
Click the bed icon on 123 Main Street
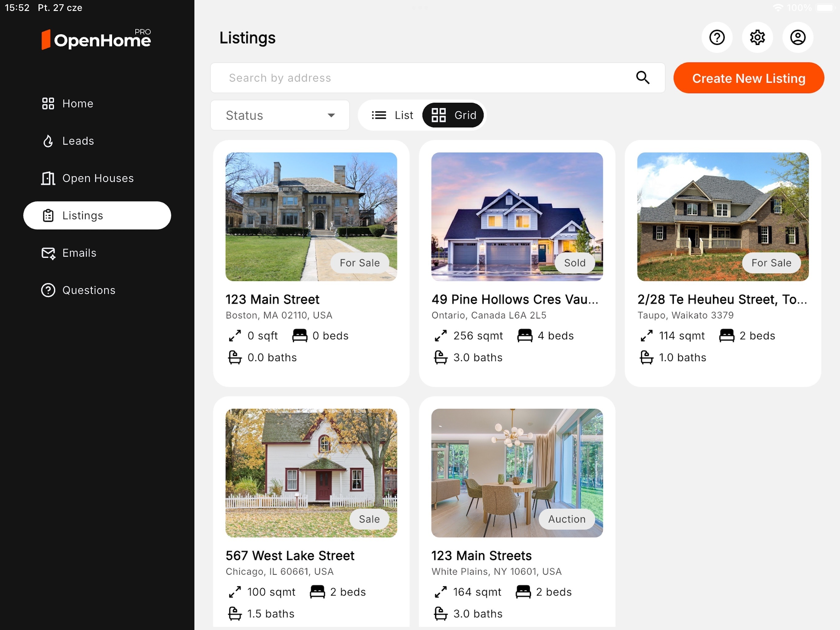[299, 336]
